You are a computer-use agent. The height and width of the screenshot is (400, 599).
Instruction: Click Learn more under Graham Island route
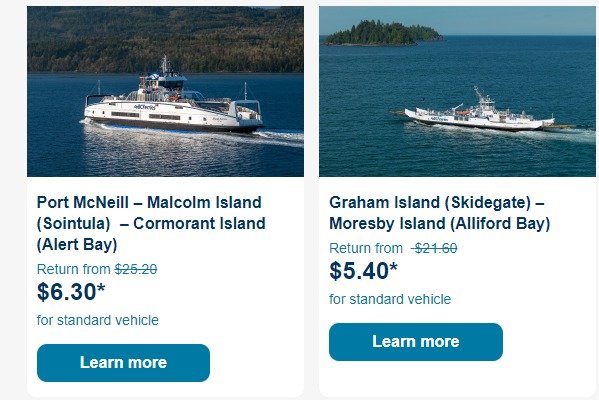pyautogui.click(x=416, y=342)
